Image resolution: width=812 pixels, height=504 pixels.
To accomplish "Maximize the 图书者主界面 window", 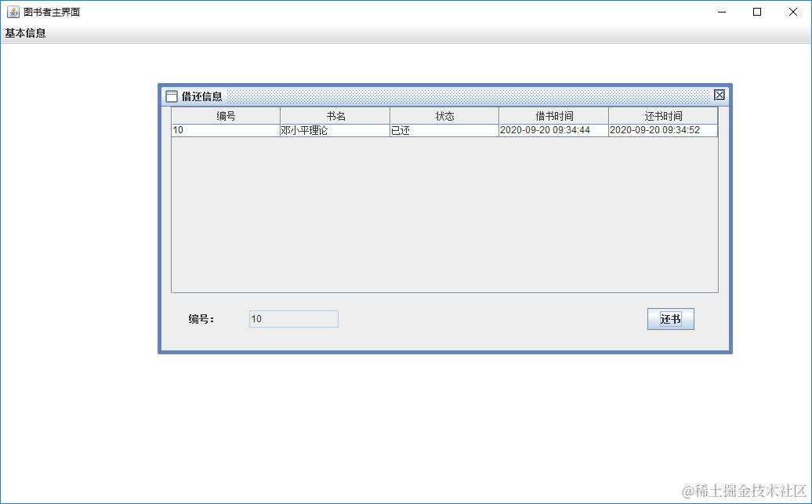I will (757, 12).
